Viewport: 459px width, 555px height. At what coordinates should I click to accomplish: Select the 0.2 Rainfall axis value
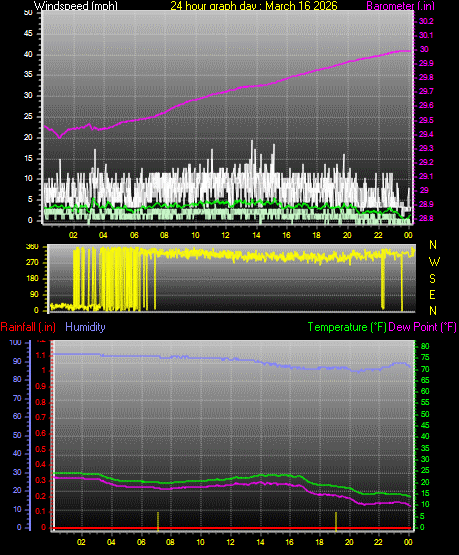point(41,496)
